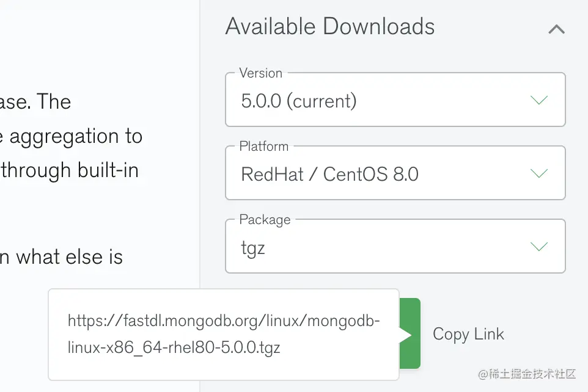Click the Available Downloads heading
The image size is (588, 392).
click(x=330, y=26)
